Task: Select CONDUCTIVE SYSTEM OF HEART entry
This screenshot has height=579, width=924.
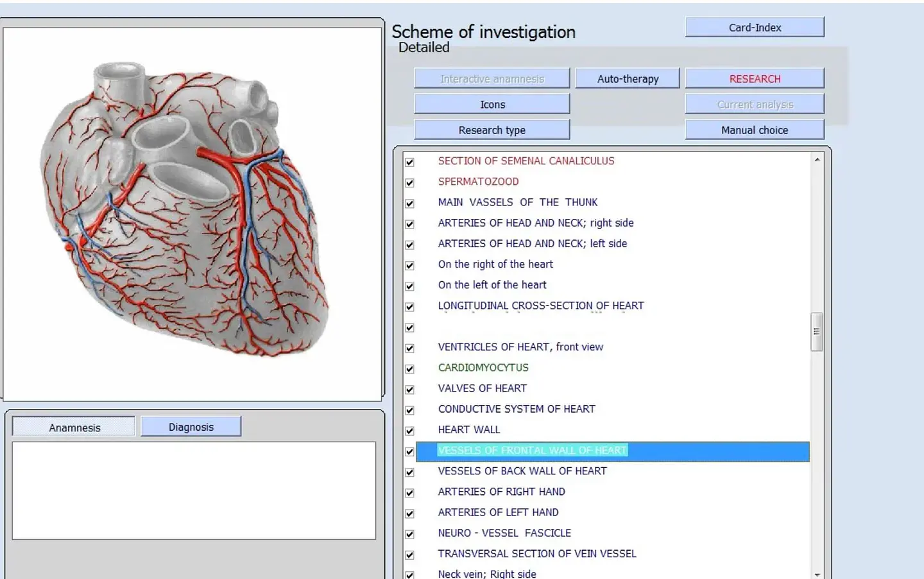Action: click(517, 409)
